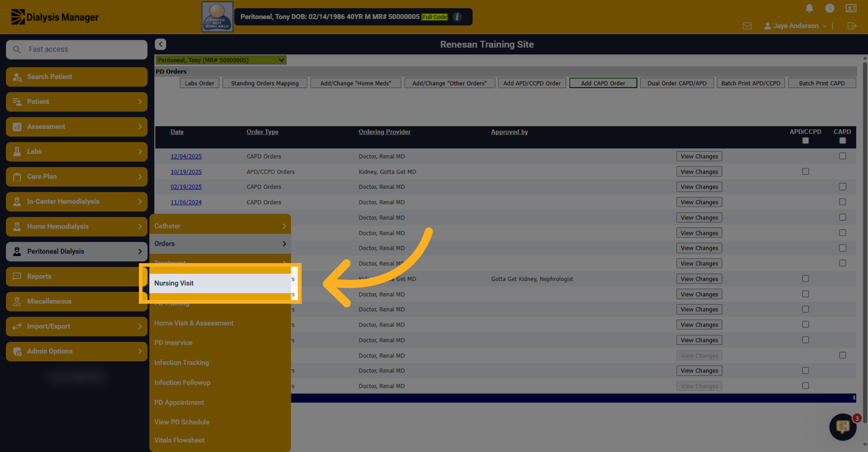Screen dimensions: 868x452
Task: Click the patient info icon
Action: click(457, 17)
